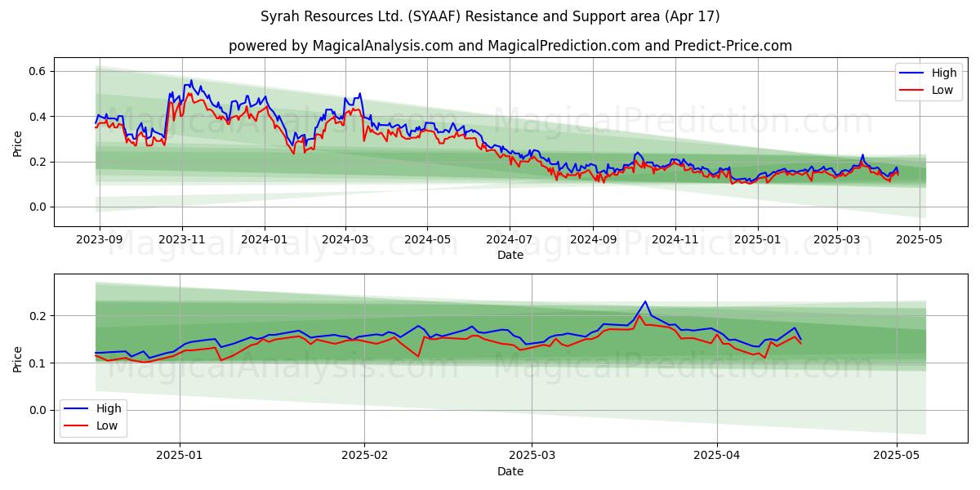
Task: Click the late-March price peak in the bottom chart
Action: [x=644, y=301]
